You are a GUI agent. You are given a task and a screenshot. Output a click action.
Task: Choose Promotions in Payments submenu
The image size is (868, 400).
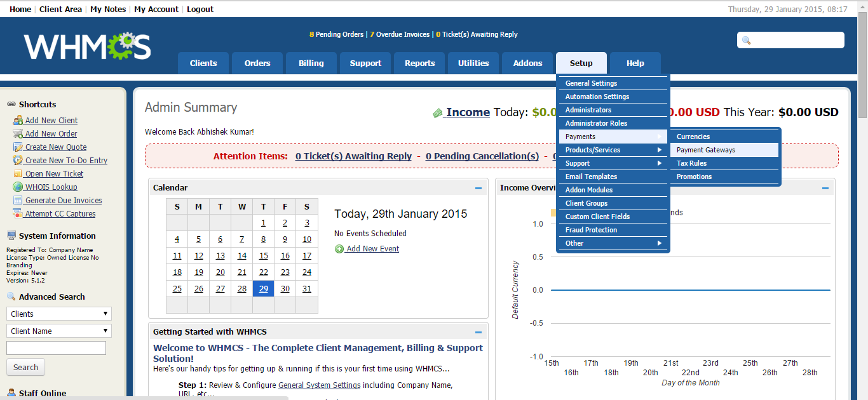[x=724, y=177]
